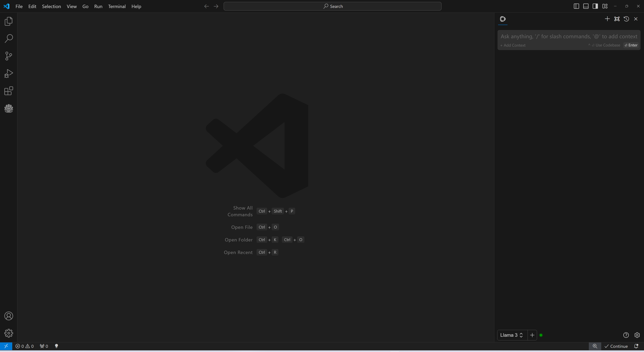Add a new model with plus button

tap(532, 335)
